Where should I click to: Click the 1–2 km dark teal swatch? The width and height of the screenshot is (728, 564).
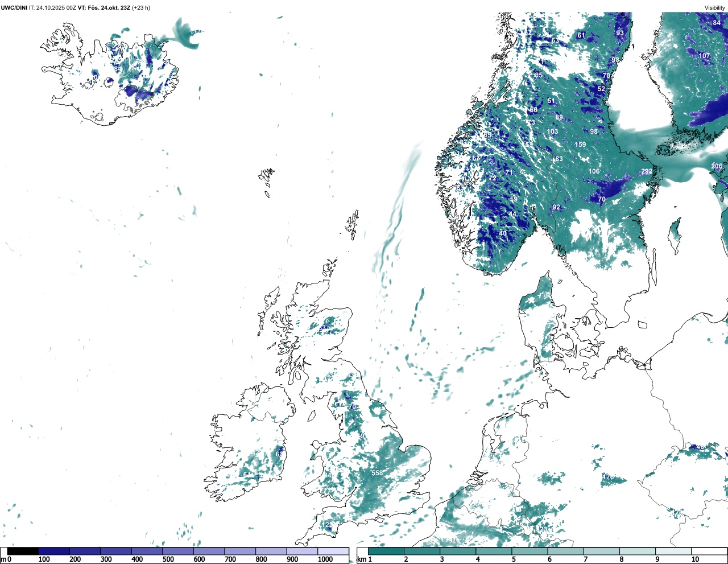[x=386, y=551]
